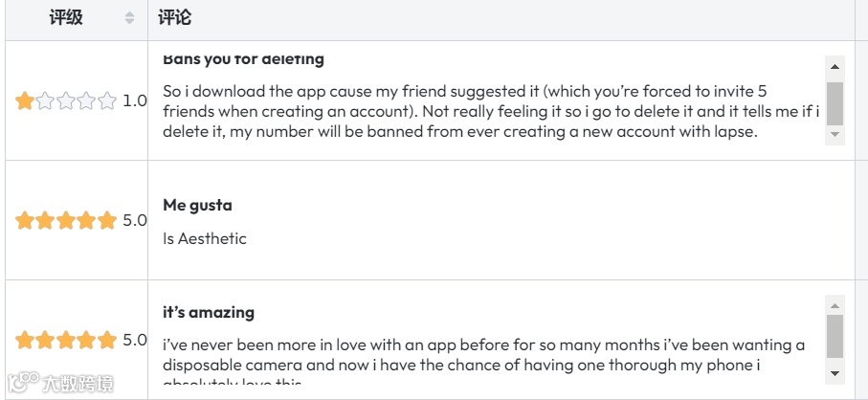Viewport: 868px width, 400px height.
Task: Click the first star of Me gusta rating
Action: pos(25,220)
